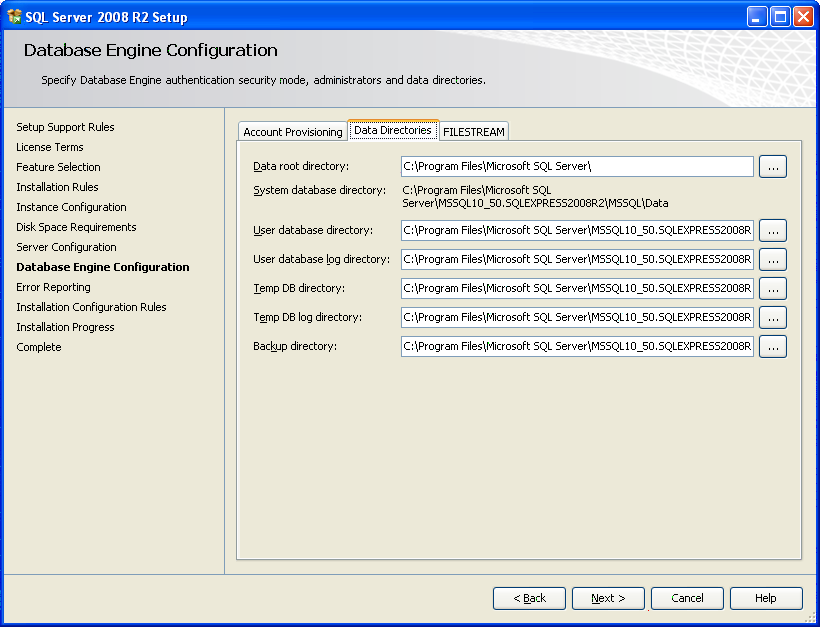
Task: Switch to the Account Provisioning tab
Action: tap(292, 132)
